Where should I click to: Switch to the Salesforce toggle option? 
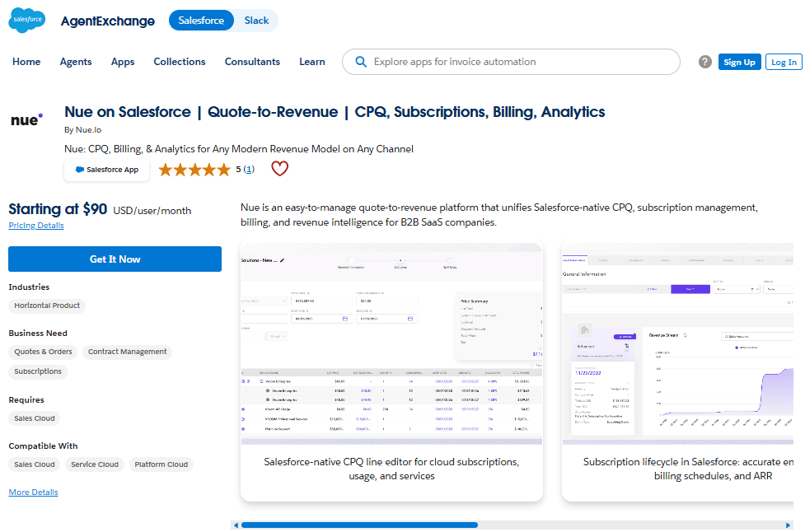coord(201,21)
